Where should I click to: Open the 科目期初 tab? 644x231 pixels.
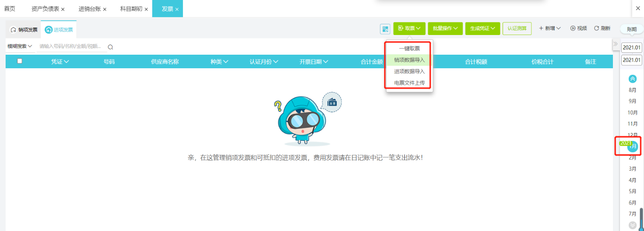[131, 9]
